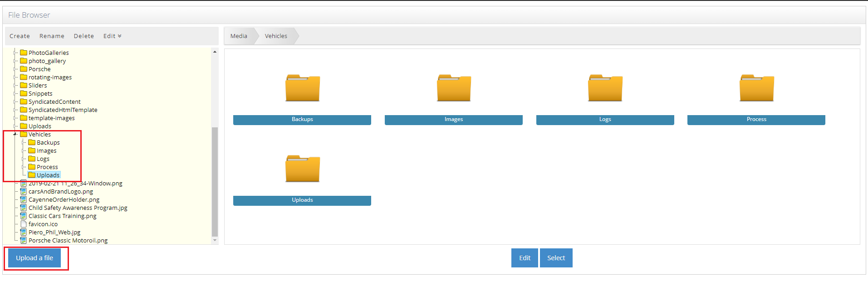
Task: Expand the Backups subfolder in tree
Action: click(24, 142)
